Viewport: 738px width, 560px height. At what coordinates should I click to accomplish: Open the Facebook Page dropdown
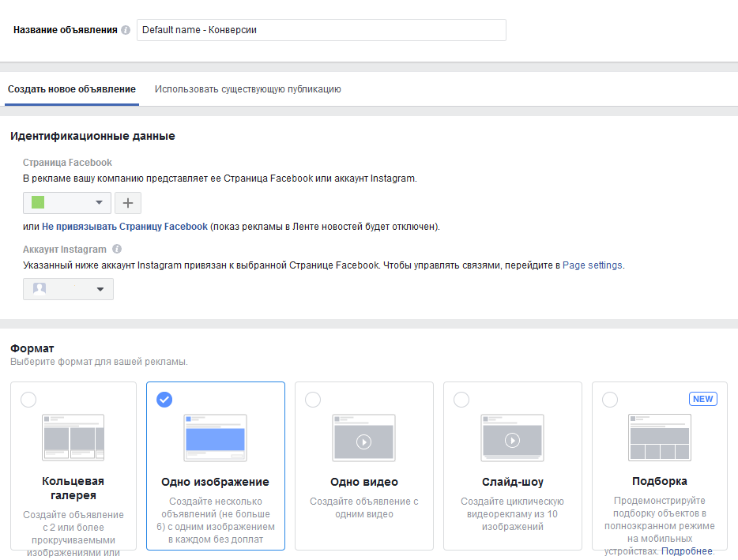(67, 203)
